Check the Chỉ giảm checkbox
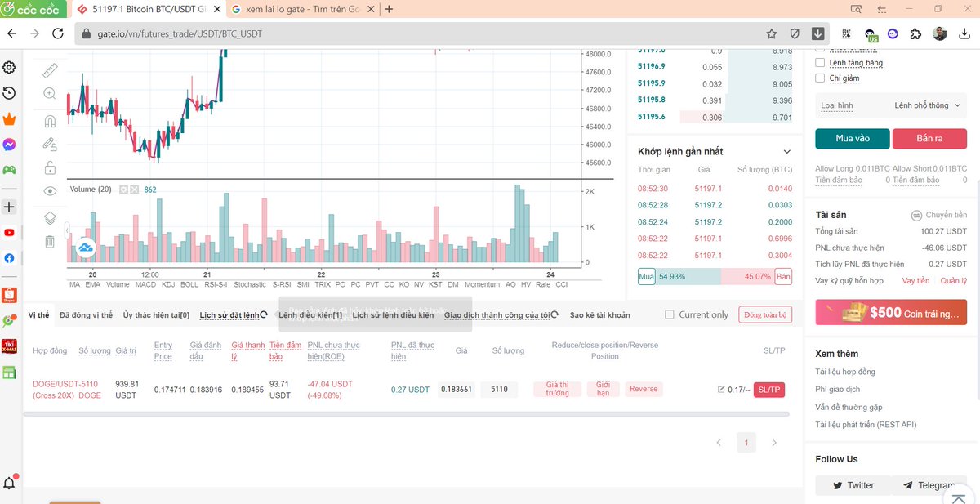The height and width of the screenshot is (504, 980). (821, 78)
